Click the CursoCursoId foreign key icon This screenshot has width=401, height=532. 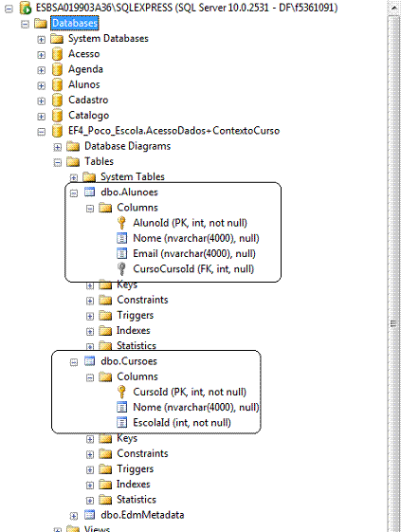point(121,269)
